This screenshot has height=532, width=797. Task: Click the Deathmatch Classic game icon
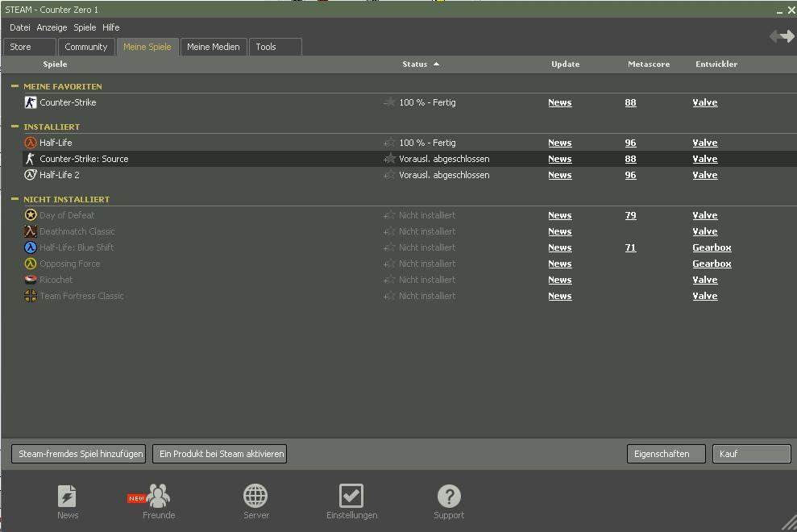coord(31,231)
